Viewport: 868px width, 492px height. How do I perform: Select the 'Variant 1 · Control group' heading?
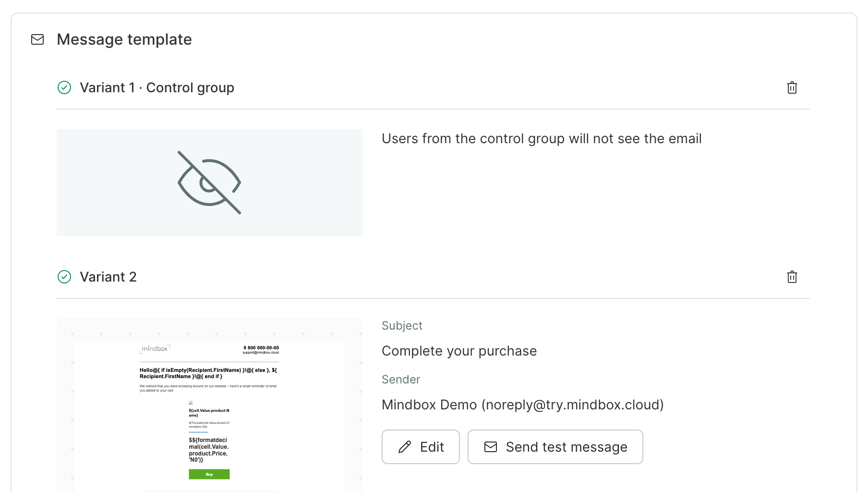coord(157,87)
